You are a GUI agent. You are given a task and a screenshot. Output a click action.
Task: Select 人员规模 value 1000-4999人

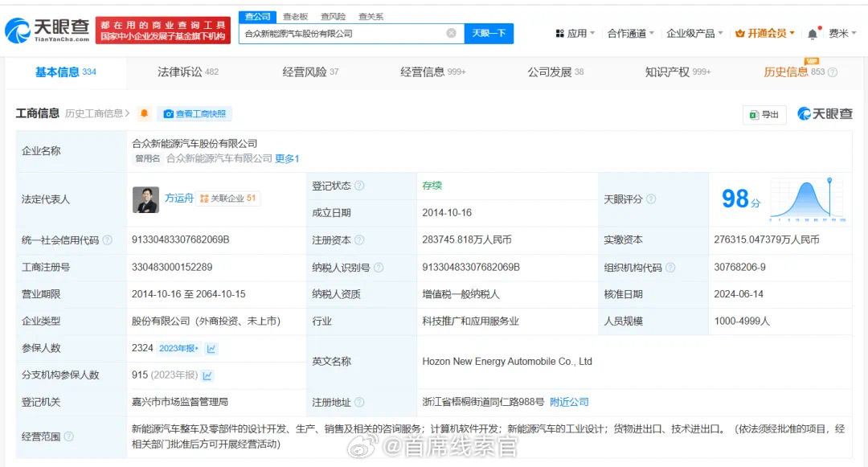click(742, 322)
